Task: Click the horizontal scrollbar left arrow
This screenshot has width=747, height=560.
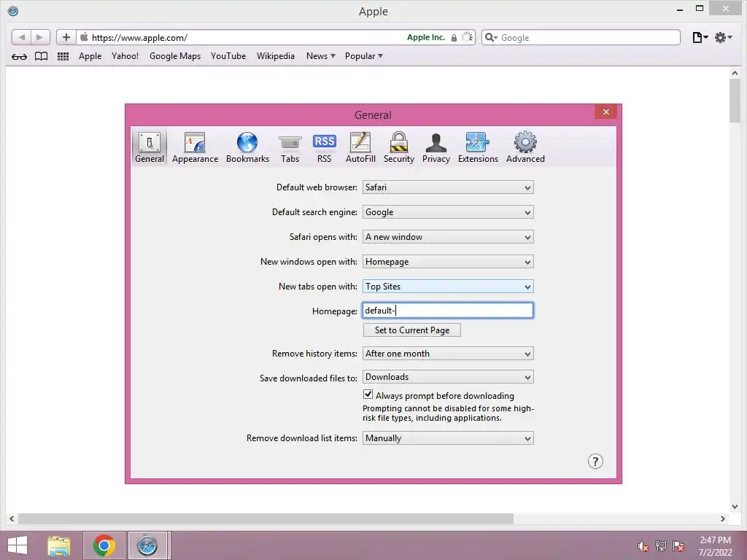Action: point(12,518)
